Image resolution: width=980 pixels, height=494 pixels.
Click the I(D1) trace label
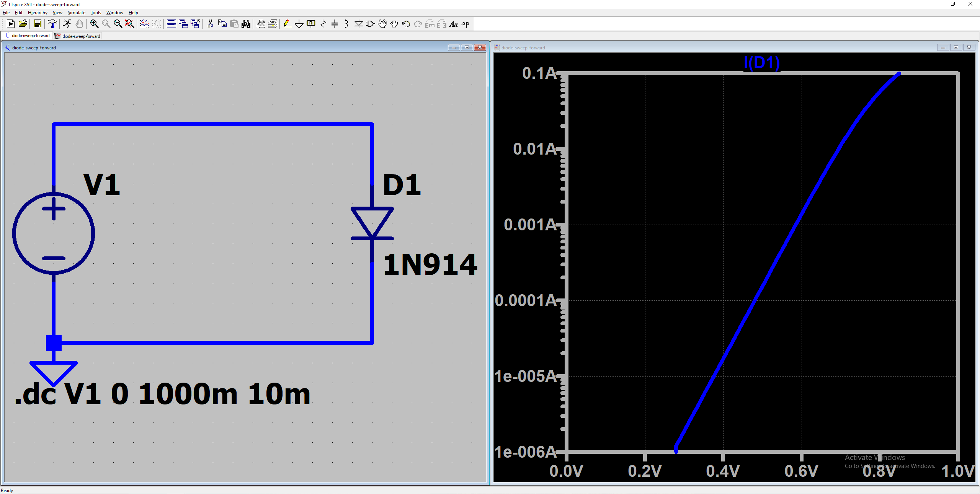tap(761, 63)
